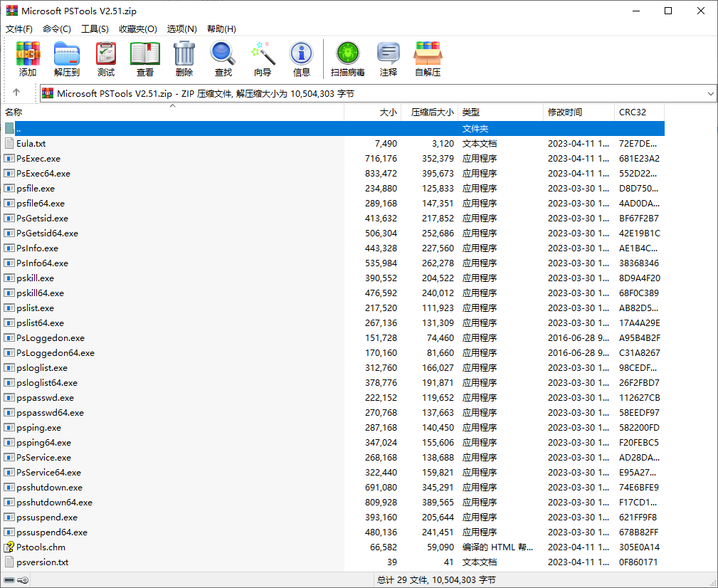This screenshot has width=718, height=588.
Task: Open the 注释 (Comment) toolbar icon
Action: pos(389,58)
